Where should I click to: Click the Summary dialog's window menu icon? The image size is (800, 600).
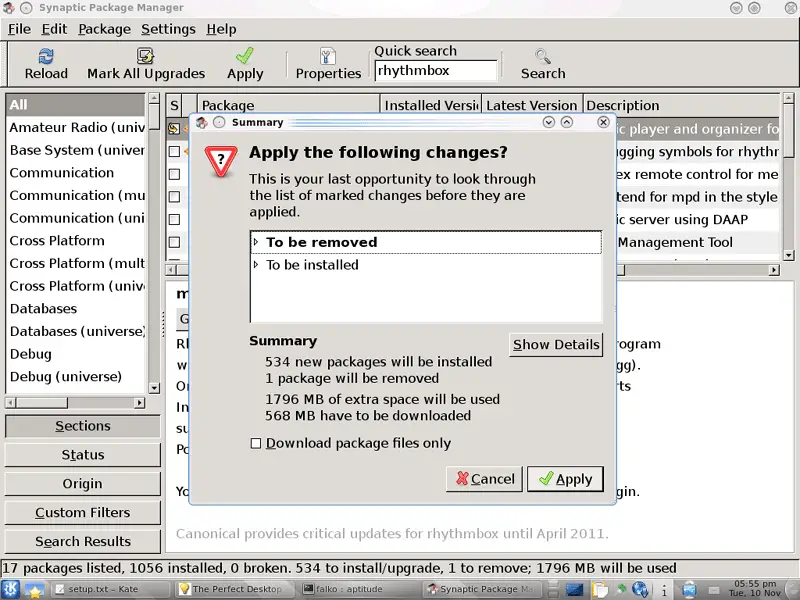(x=202, y=122)
